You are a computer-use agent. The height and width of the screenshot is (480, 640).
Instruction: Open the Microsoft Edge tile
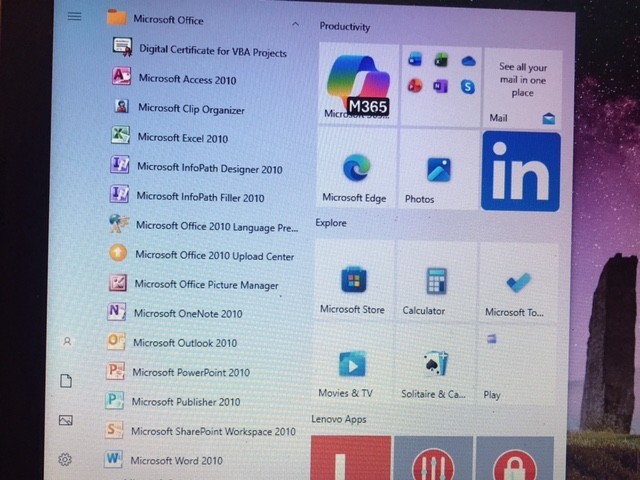coord(356,168)
